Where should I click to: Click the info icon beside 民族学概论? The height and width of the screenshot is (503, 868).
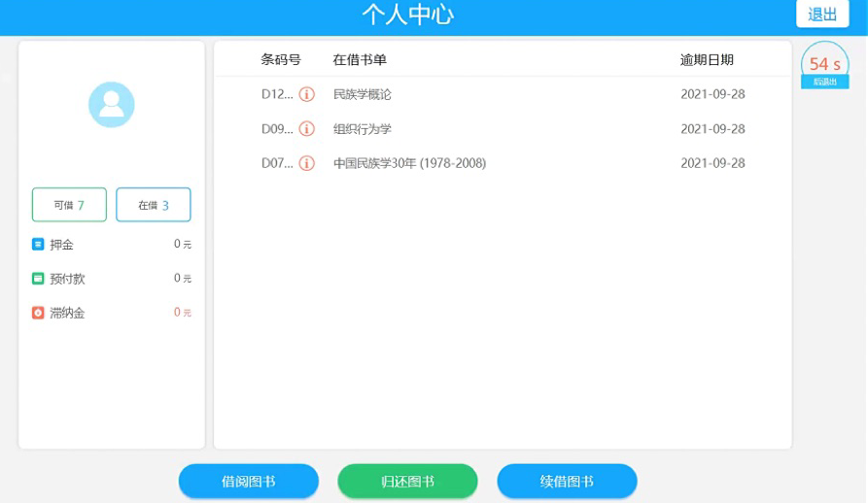click(306, 94)
